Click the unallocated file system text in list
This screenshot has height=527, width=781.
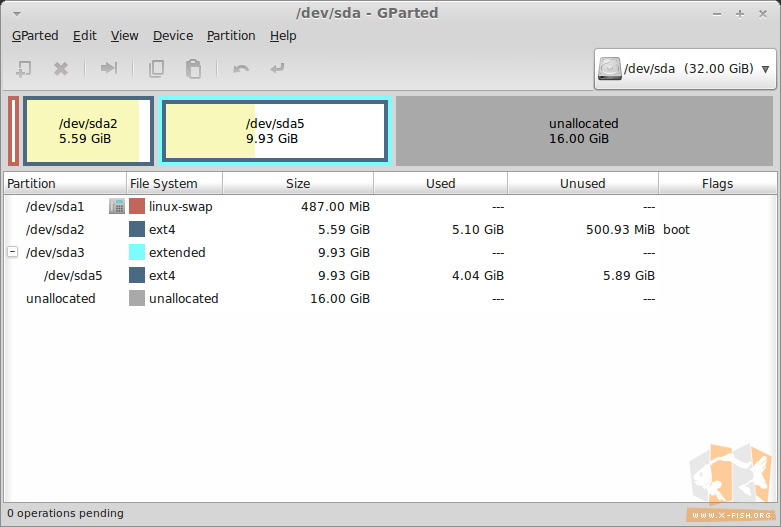pyautogui.click(x=183, y=298)
